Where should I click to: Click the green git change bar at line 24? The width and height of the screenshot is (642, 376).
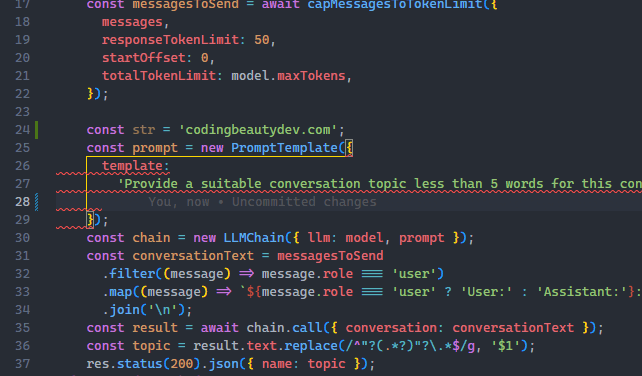(36, 130)
